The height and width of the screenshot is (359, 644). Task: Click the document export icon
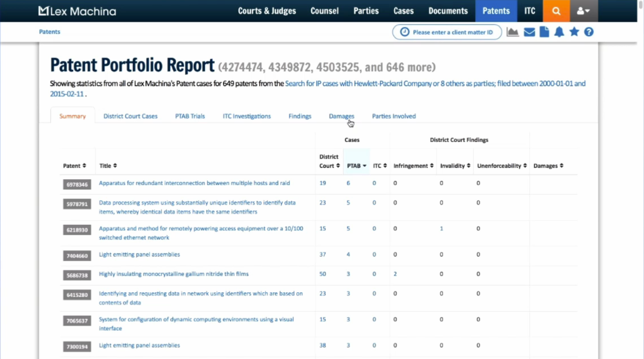pyautogui.click(x=544, y=32)
